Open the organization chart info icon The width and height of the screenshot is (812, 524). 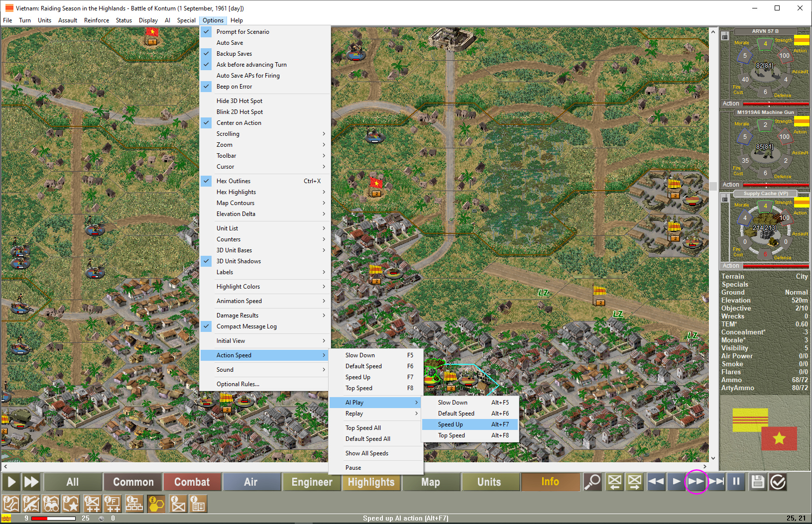click(133, 504)
